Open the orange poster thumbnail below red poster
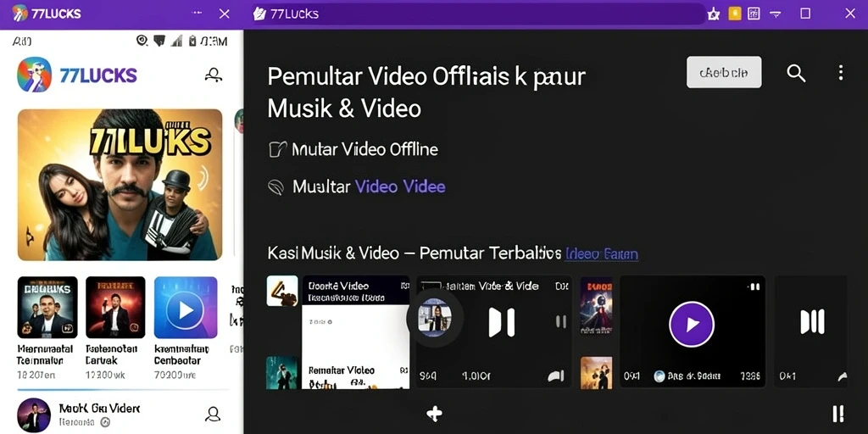The image size is (868, 434). (x=596, y=373)
